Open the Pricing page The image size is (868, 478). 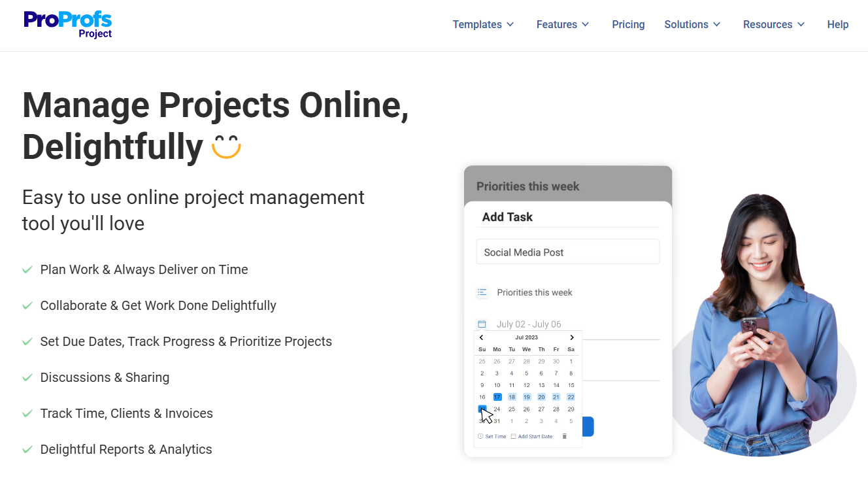[x=628, y=24]
